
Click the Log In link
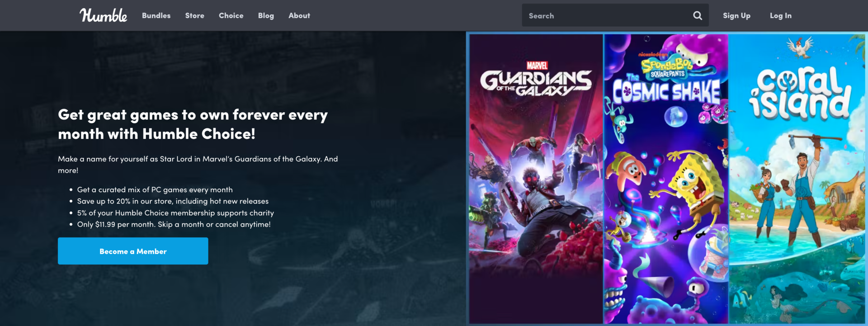point(781,15)
